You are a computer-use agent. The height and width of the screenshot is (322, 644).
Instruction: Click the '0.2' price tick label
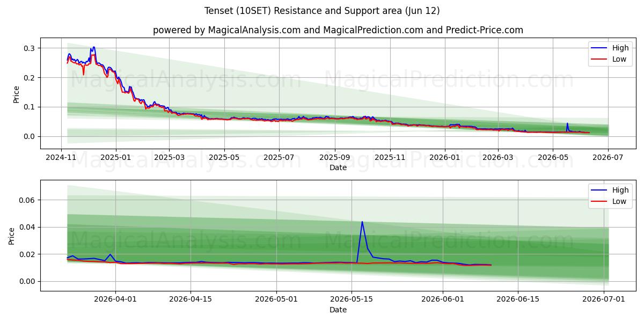[30, 78]
